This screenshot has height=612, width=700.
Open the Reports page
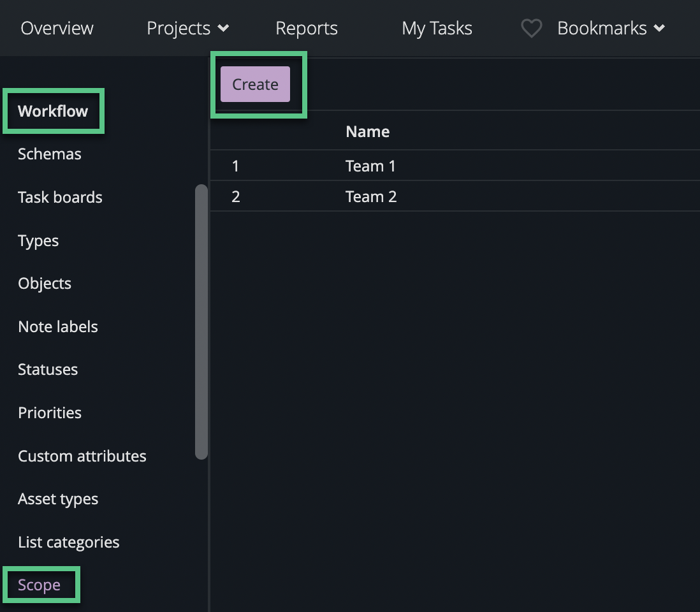click(306, 28)
